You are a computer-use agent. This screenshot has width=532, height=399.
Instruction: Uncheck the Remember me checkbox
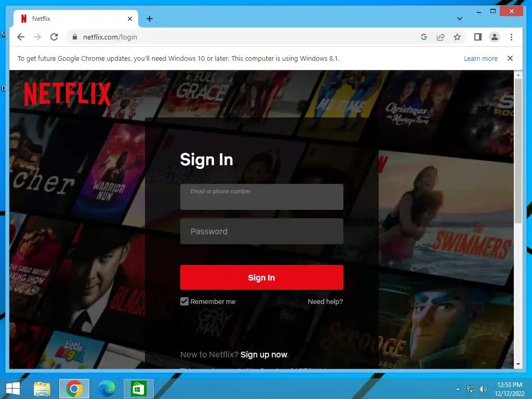coord(184,301)
